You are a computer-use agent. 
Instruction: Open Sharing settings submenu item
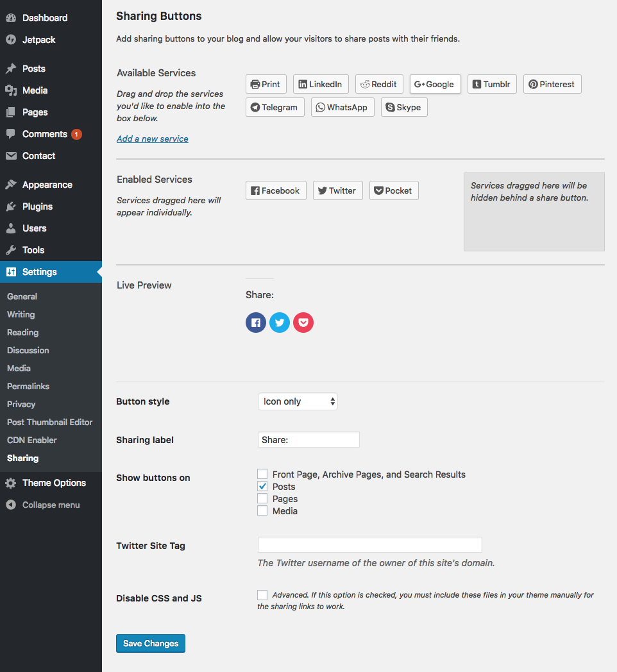[22, 458]
